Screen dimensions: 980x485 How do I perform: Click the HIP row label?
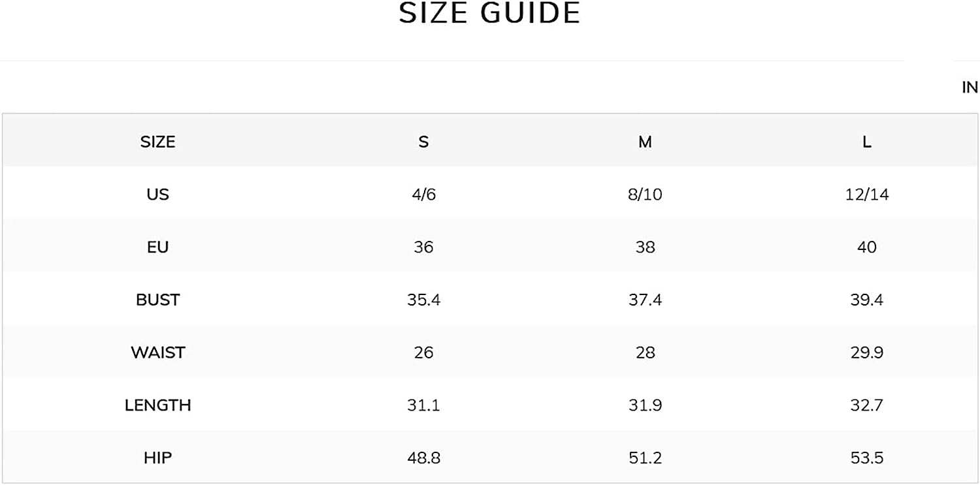(157, 458)
